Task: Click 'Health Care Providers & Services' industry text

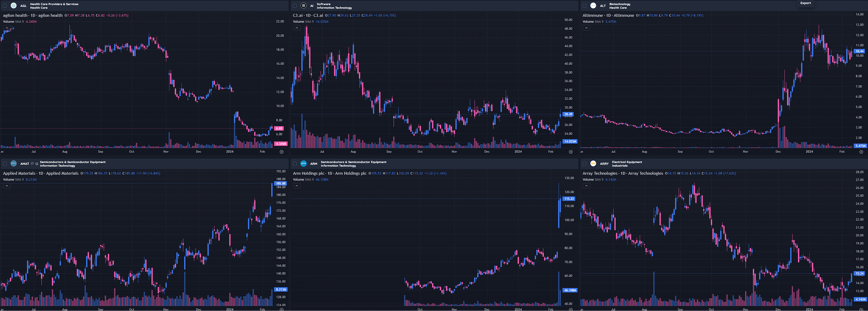Action: pos(54,4)
